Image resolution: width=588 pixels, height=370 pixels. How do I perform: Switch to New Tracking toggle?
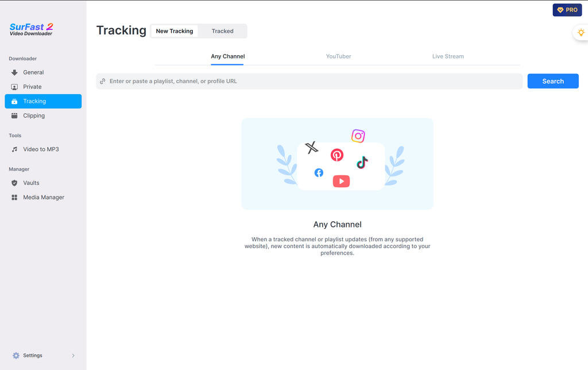[175, 31]
